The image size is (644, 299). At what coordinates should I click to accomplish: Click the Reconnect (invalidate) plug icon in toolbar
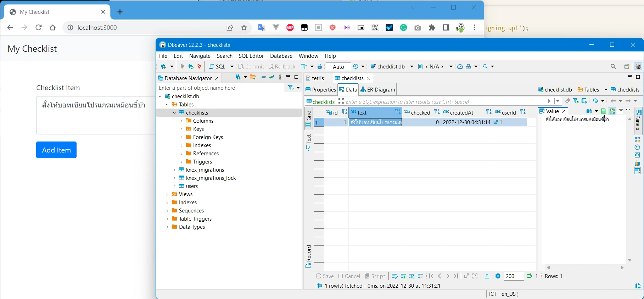(191, 66)
